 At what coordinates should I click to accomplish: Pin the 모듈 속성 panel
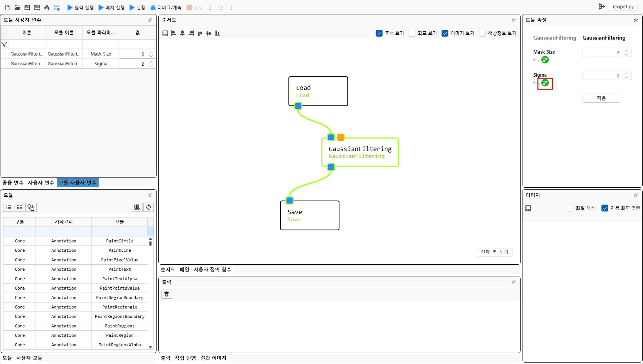pyautogui.click(x=636, y=20)
